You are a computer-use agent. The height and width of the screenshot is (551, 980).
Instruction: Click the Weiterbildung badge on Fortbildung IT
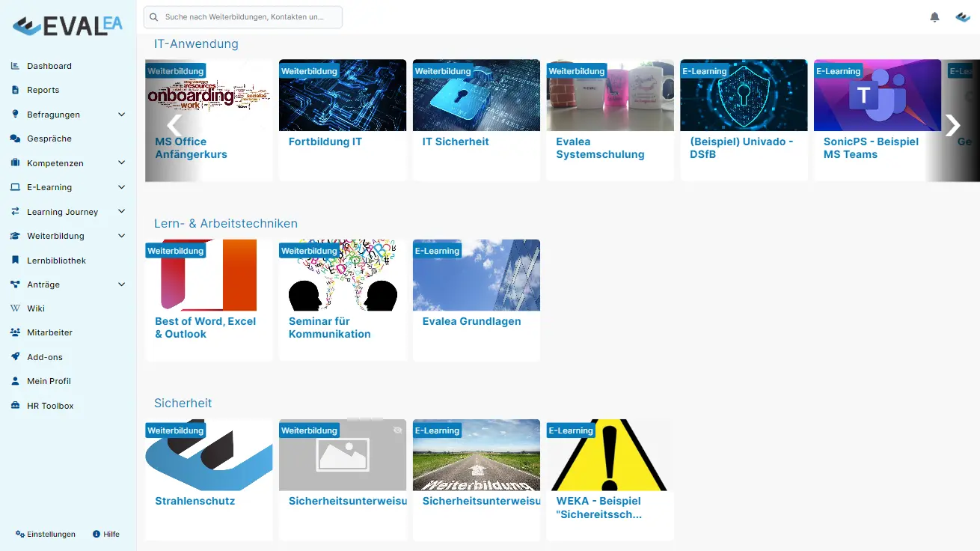pos(309,71)
